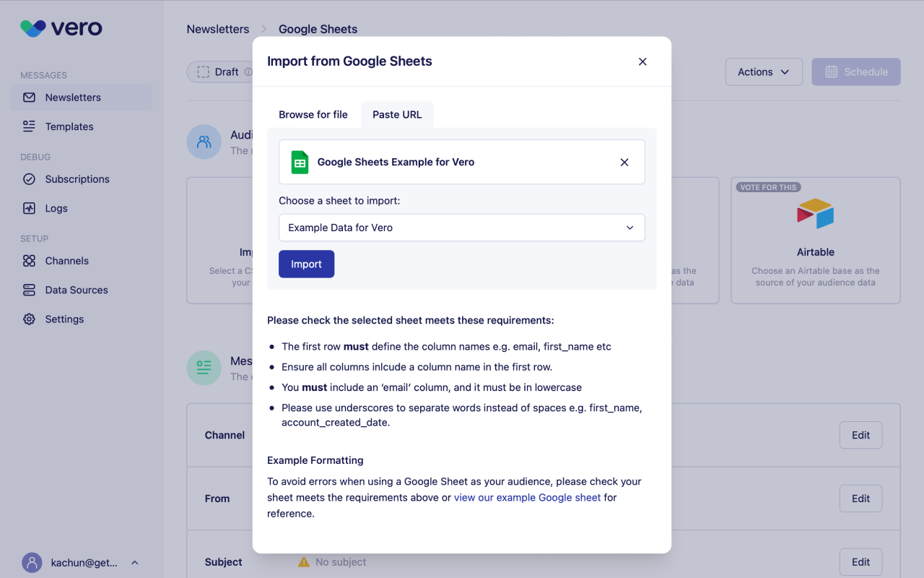924x578 pixels.
Task: Click the Google Sheets file icon
Action: click(x=300, y=163)
